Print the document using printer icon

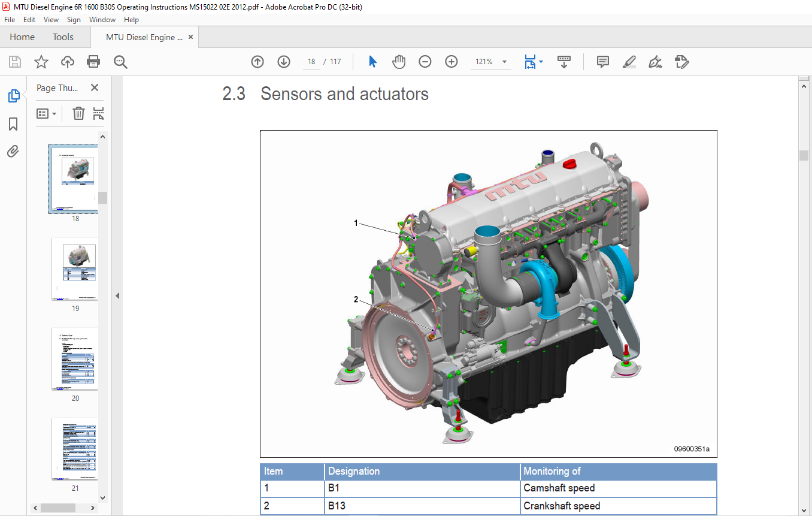[x=93, y=62]
